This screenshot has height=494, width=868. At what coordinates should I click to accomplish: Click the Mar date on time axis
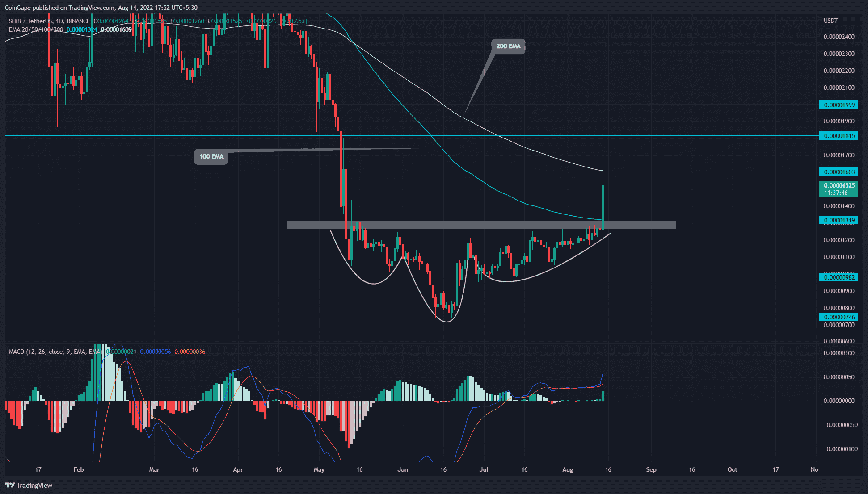pyautogui.click(x=154, y=469)
